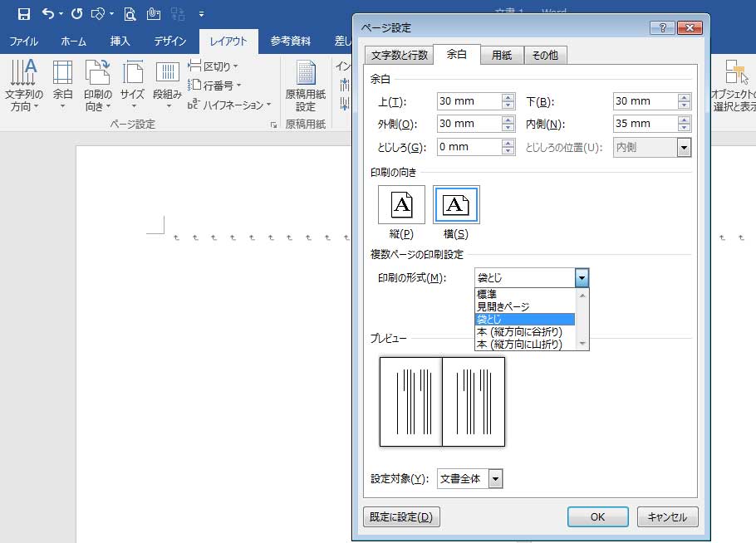Click the Save icon in quick access toolbar

tap(23, 14)
